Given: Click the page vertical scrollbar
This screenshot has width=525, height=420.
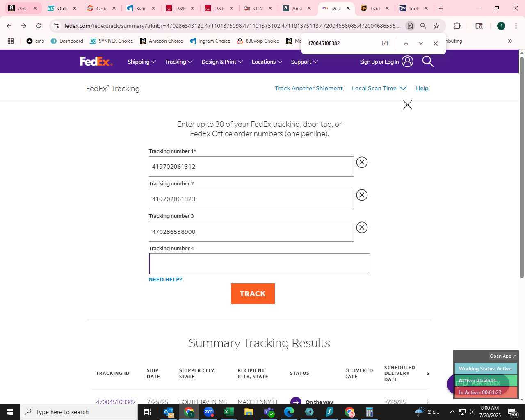Looking at the screenshot, I should pos(522,168).
